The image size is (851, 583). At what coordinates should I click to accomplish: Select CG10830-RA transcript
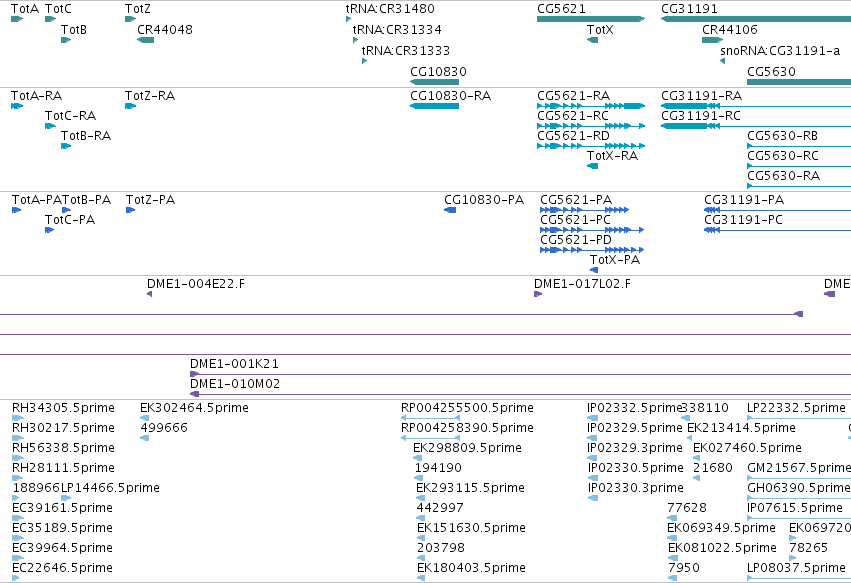434,106
